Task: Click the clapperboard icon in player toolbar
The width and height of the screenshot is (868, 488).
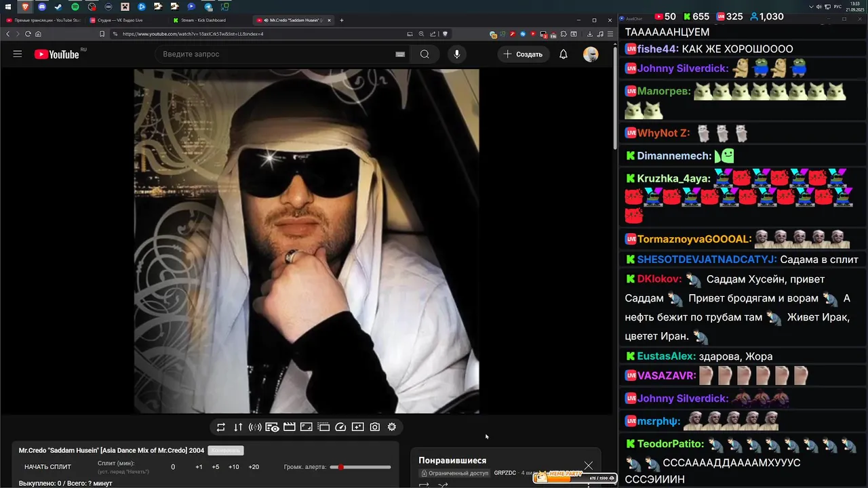Action: 290,427
